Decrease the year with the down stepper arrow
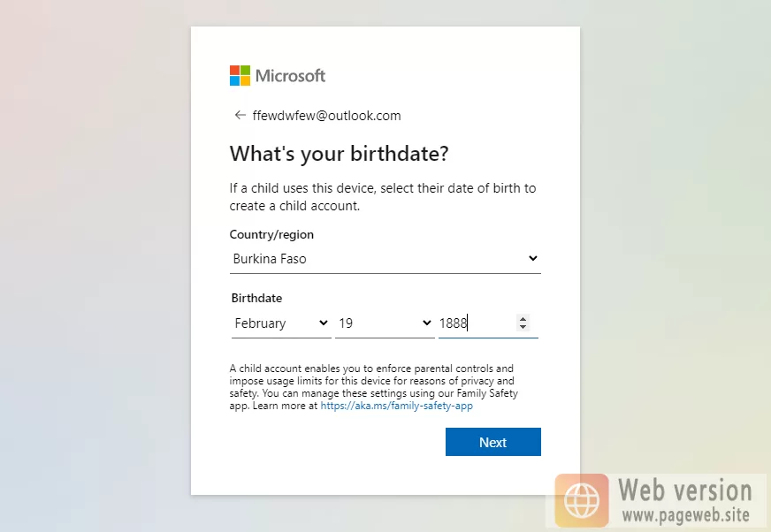Screen dimensions: 771x532 pyautogui.click(x=523, y=326)
